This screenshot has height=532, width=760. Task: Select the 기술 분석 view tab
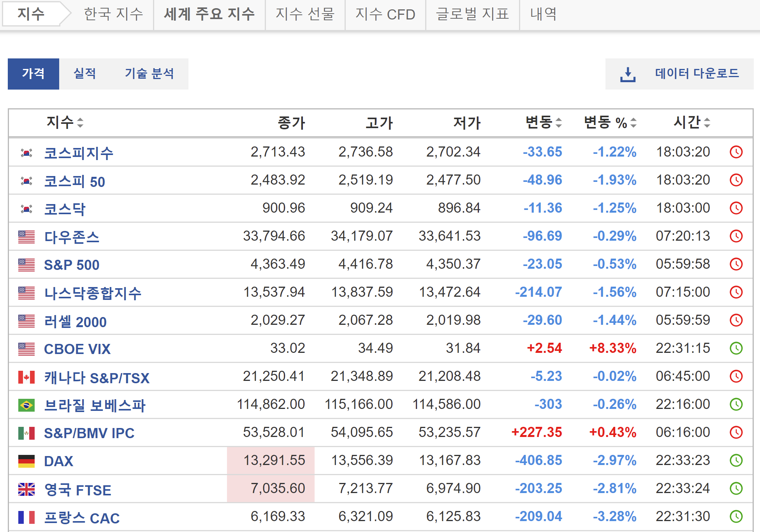click(149, 74)
